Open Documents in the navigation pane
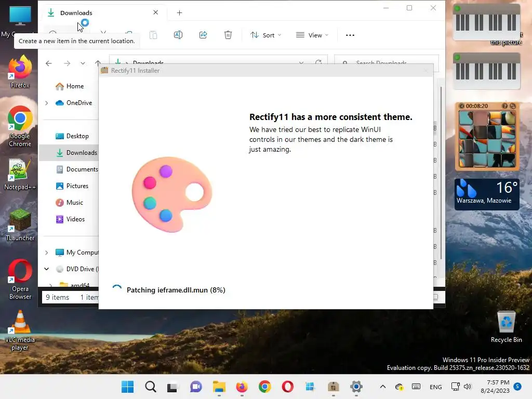The height and width of the screenshot is (399, 532). point(77,169)
